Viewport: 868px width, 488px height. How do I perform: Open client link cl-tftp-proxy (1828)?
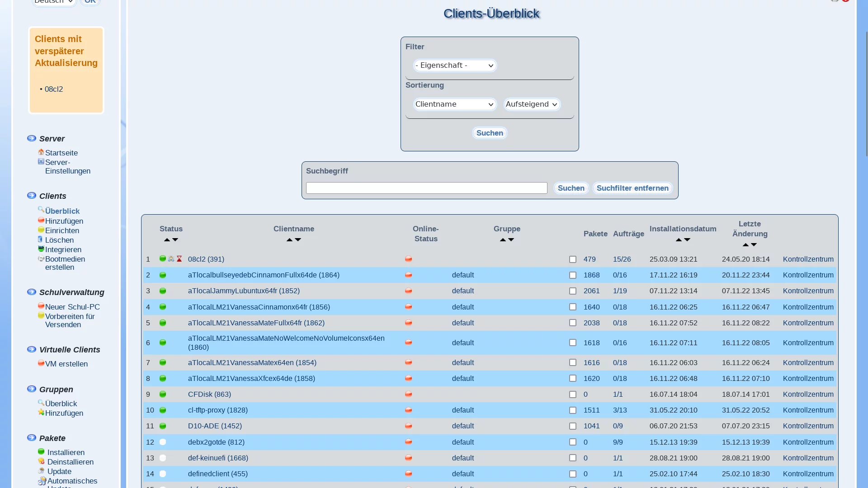pyautogui.click(x=218, y=410)
